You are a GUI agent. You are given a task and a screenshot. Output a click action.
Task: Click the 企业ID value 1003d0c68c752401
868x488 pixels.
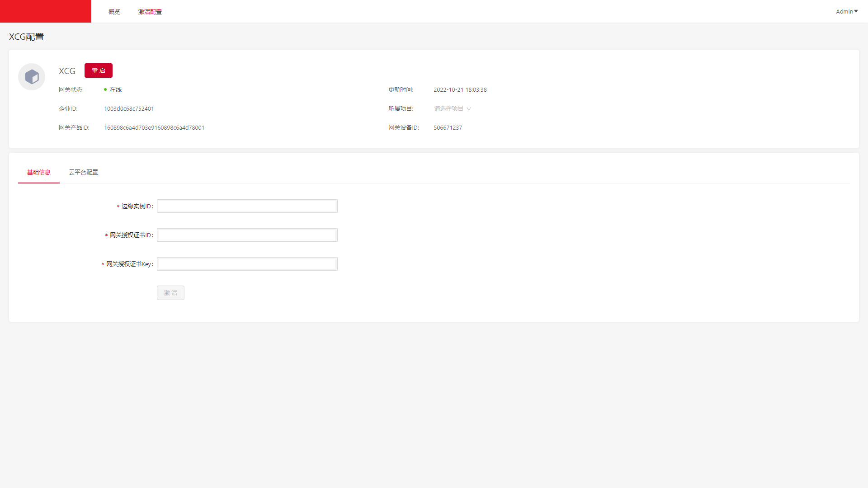(129, 109)
